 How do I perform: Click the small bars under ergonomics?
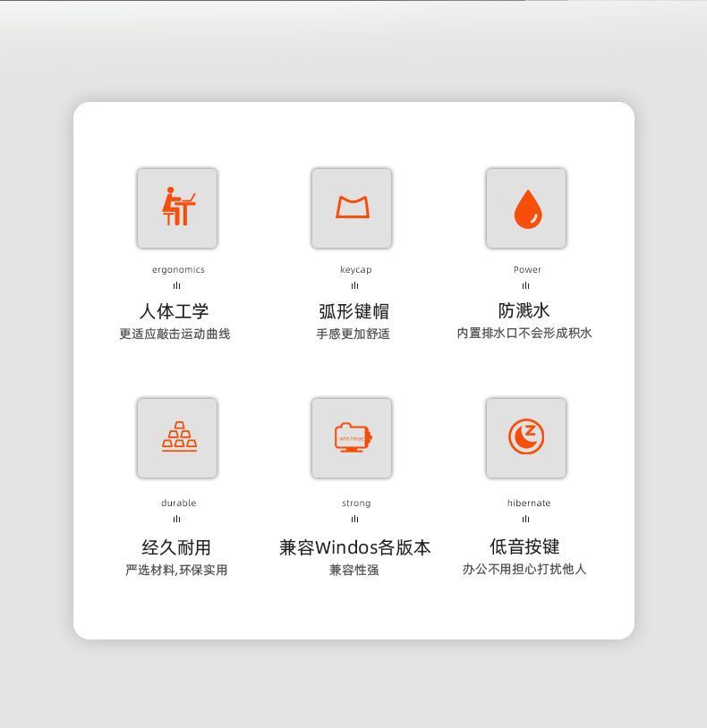tap(176, 285)
